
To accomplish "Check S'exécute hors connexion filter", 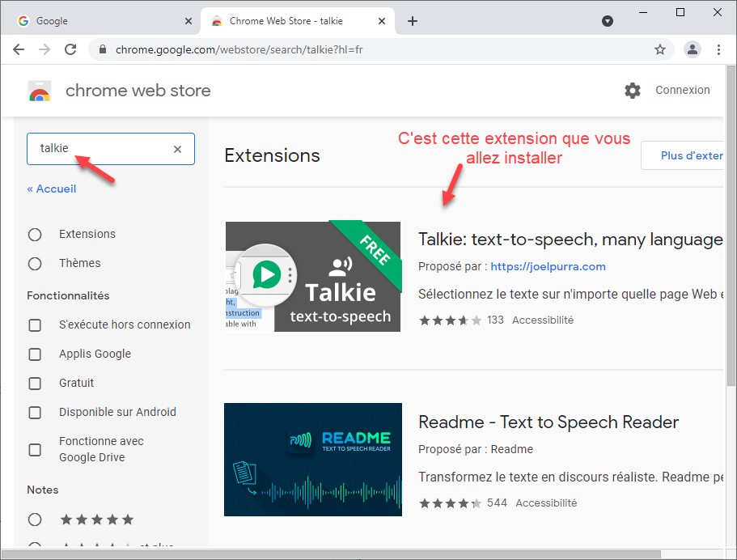I will point(35,325).
